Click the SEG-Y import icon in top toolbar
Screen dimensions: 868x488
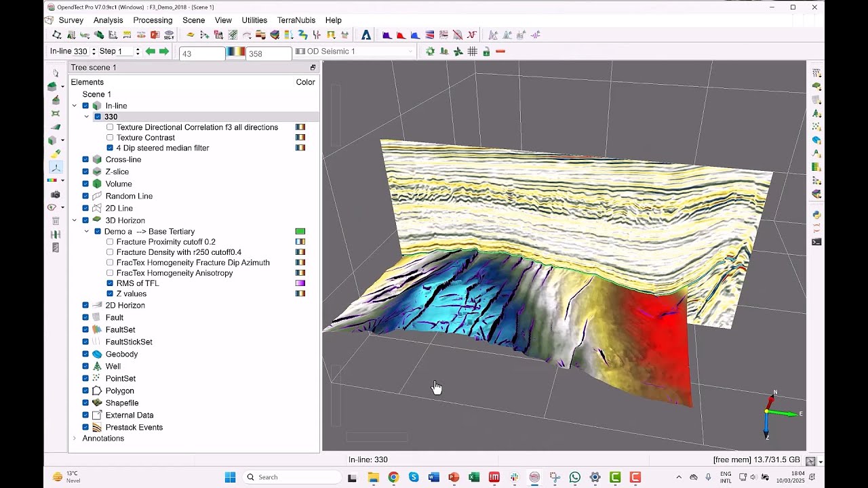[x=170, y=35]
